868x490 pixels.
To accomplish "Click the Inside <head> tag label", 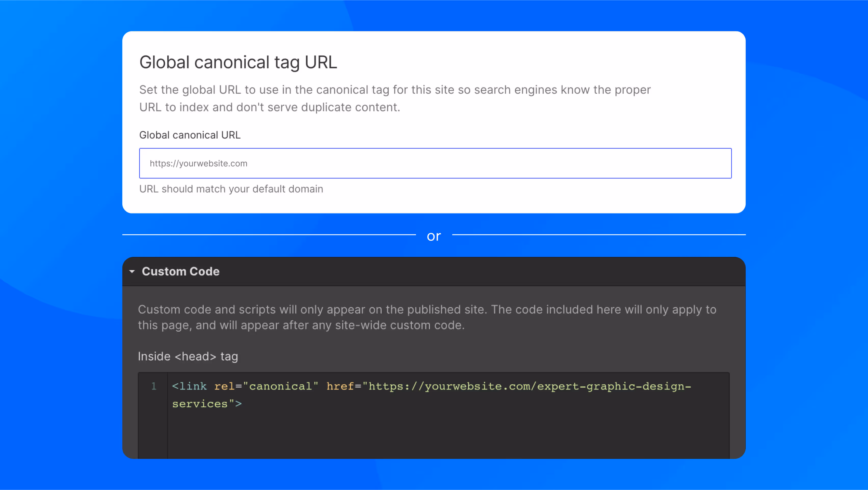I will [188, 356].
